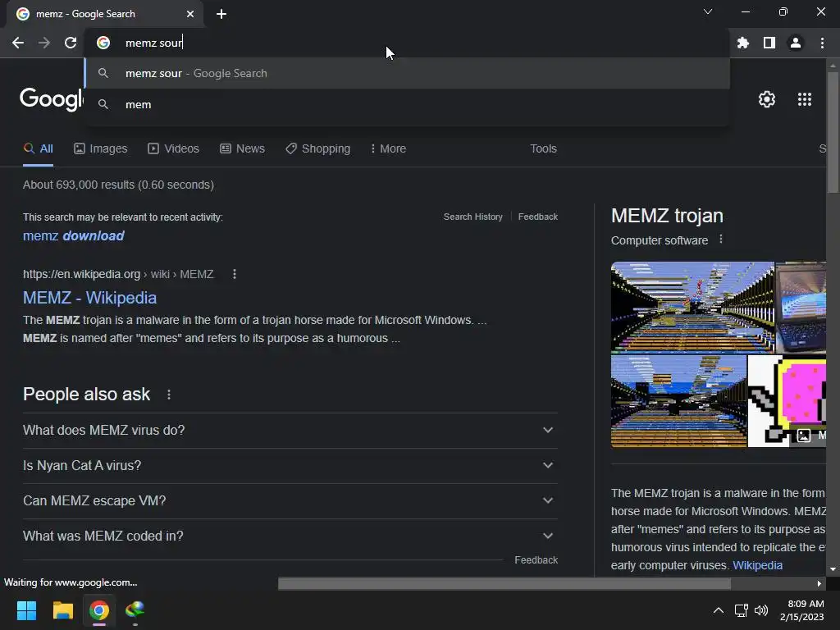Open the globe app in taskbar
The width and height of the screenshot is (840, 630).
click(x=135, y=610)
